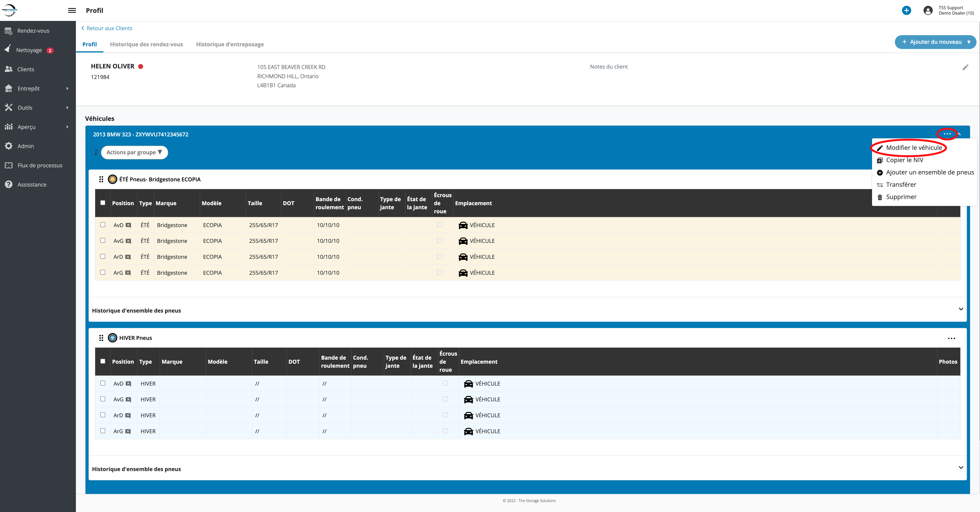Select all tires in the HIVER table header

click(103, 361)
